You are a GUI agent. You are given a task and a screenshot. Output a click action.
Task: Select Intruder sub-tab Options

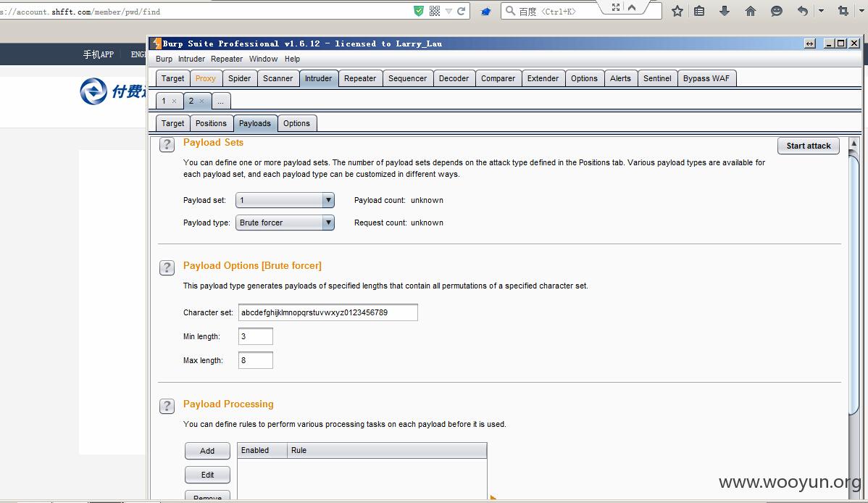tap(297, 123)
